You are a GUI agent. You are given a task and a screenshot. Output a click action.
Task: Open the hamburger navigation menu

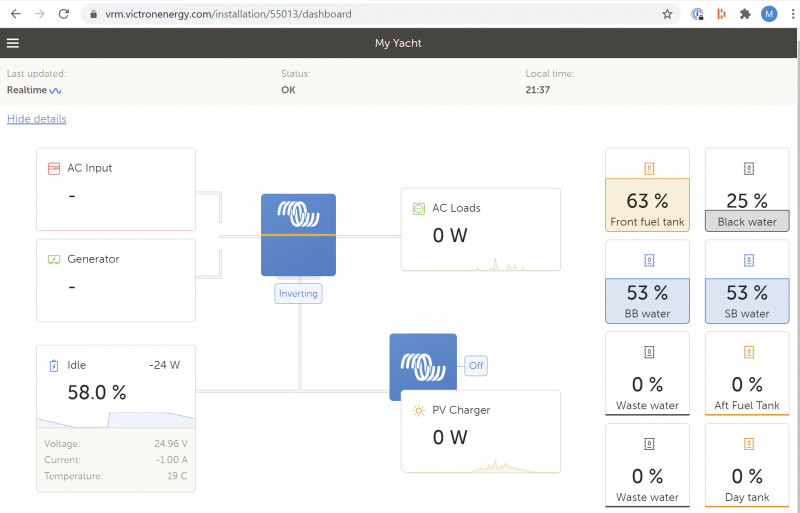[13, 43]
